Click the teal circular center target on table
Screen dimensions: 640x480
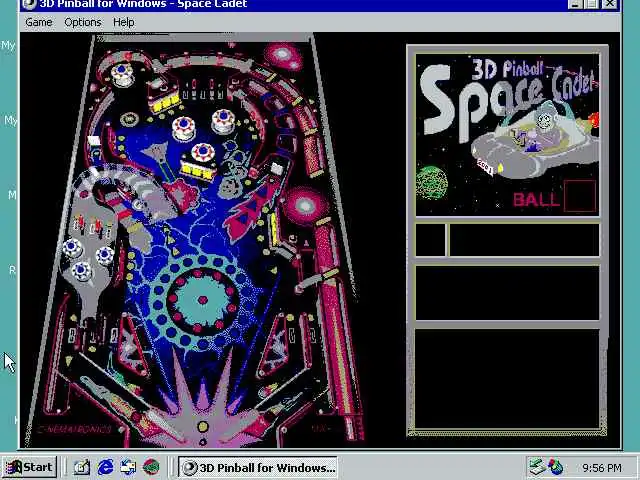pyautogui.click(x=203, y=300)
